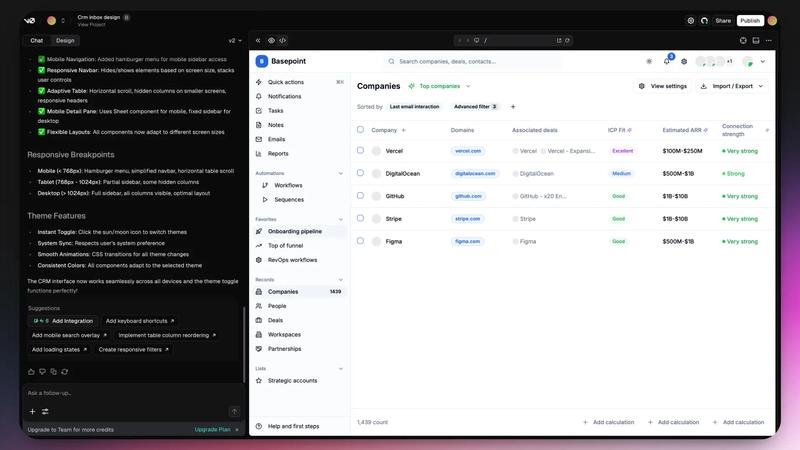This screenshot has height=450, width=800.
Task: Collapse the Automations section
Action: coord(341,173)
